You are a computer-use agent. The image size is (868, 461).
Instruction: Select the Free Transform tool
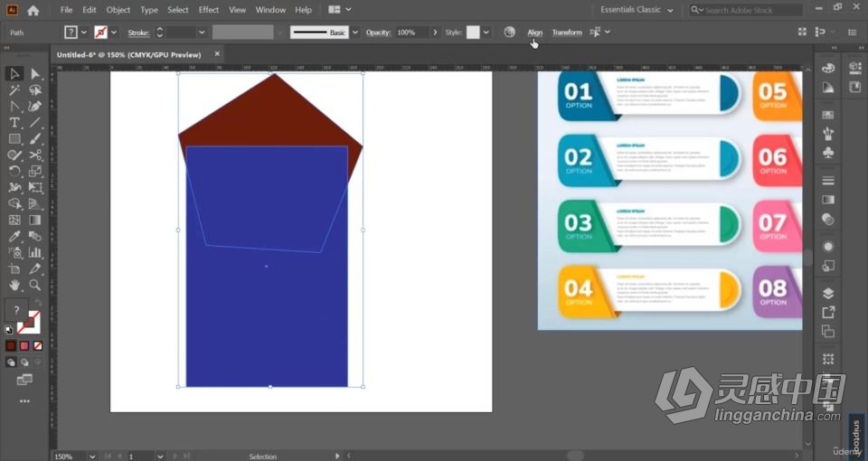[x=35, y=188]
